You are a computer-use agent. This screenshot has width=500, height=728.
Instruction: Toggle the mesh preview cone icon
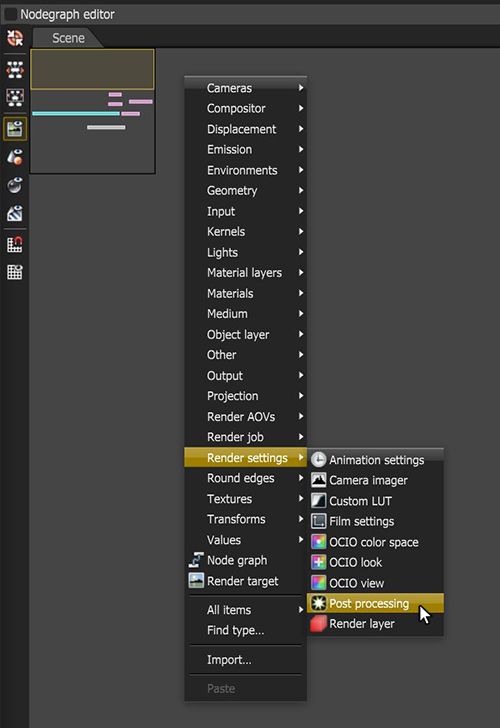(x=15, y=157)
